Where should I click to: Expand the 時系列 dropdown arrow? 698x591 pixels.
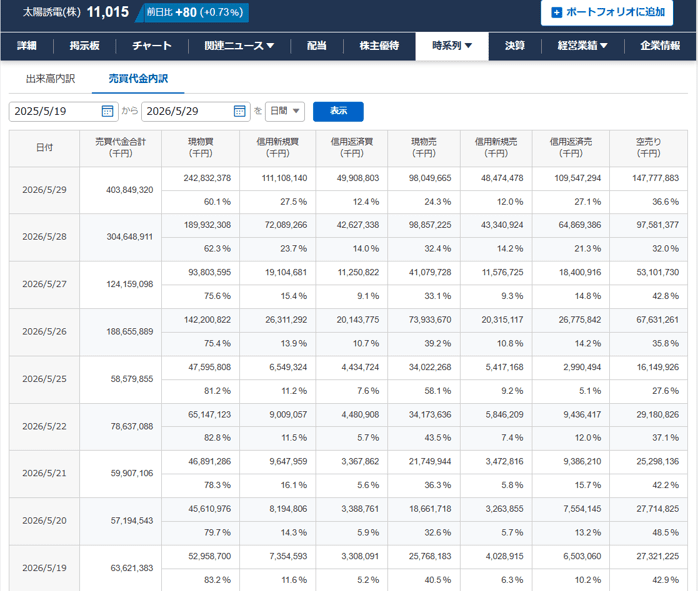click(x=468, y=45)
